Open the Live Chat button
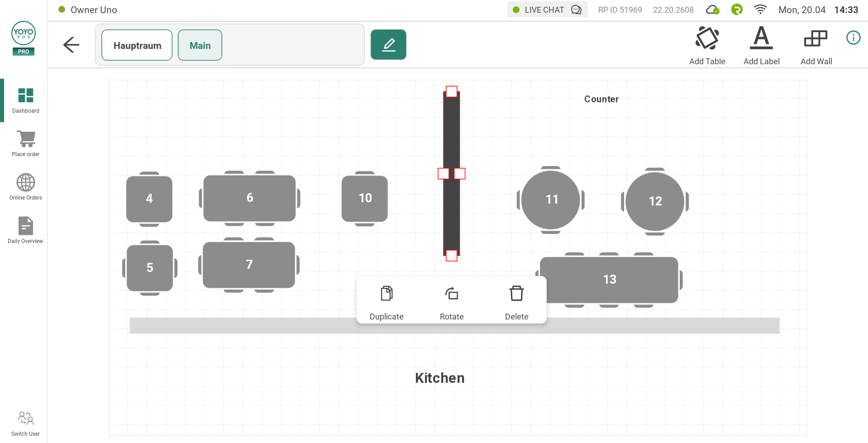Viewport: 868px width, 443px height. (x=547, y=10)
